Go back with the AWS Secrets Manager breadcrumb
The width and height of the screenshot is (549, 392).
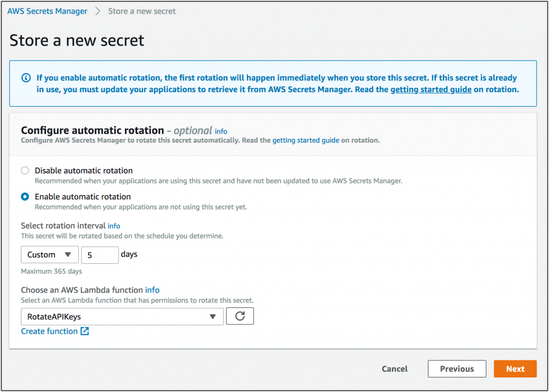click(47, 11)
